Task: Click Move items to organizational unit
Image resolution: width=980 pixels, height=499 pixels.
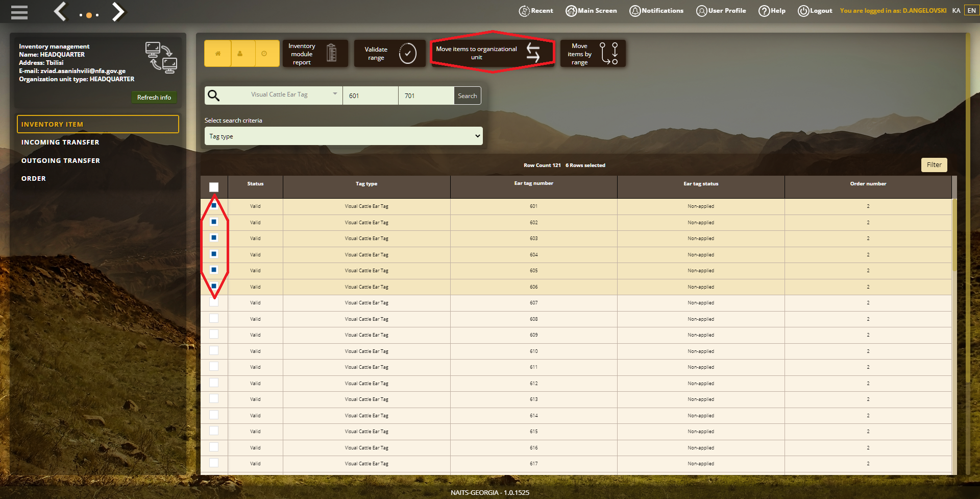Action: coord(492,53)
